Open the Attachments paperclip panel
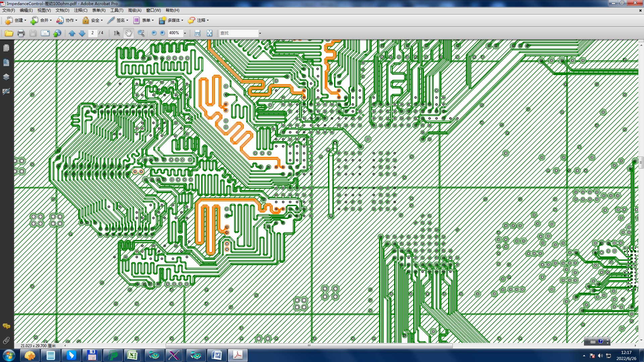This screenshot has height=362, width=644. click(x=6, y=341)
